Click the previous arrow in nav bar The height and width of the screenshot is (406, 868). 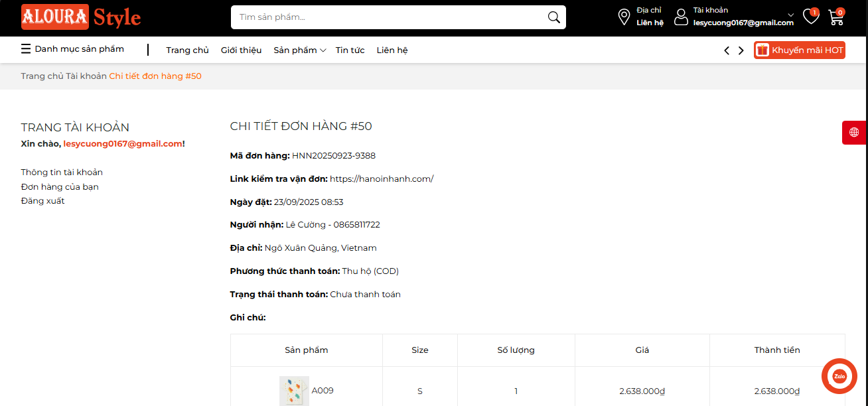pyautogui.click(x=727, y=50)
